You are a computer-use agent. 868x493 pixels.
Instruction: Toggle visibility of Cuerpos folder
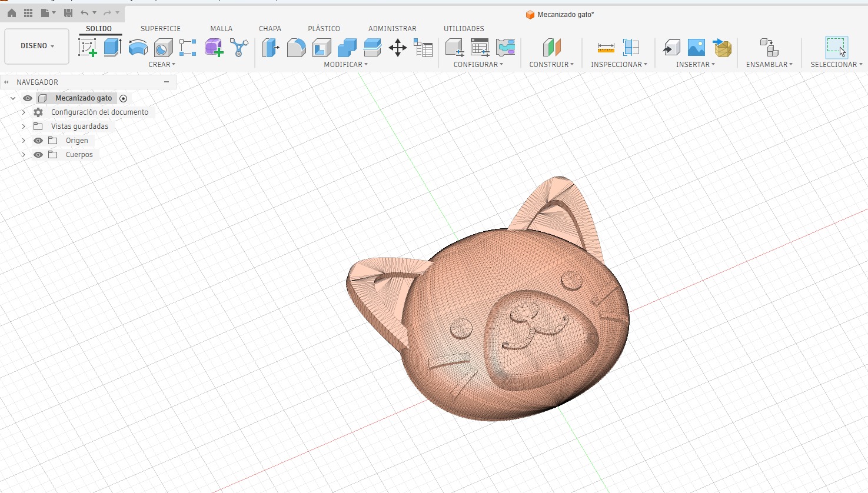click(x=38, y=155)
